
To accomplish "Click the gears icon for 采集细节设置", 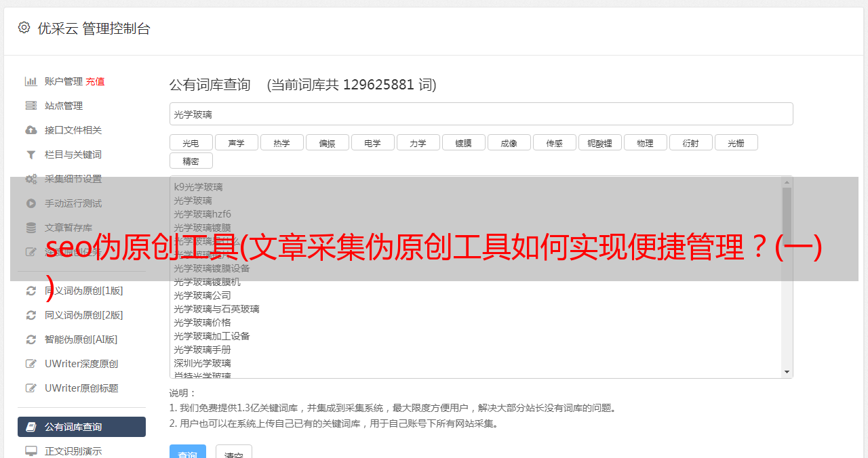I will click(31, 179).
